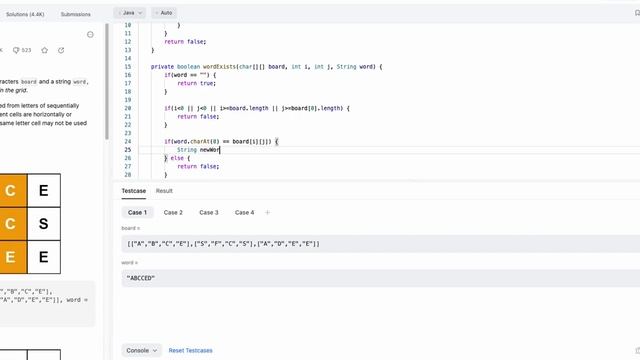Screen dimensions: 640x360
Task: Open the Submissions tab
Action: [76, 14]
